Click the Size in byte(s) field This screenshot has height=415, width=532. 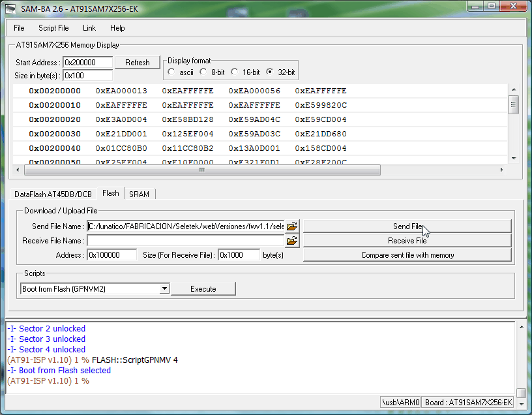coord(87,76)
